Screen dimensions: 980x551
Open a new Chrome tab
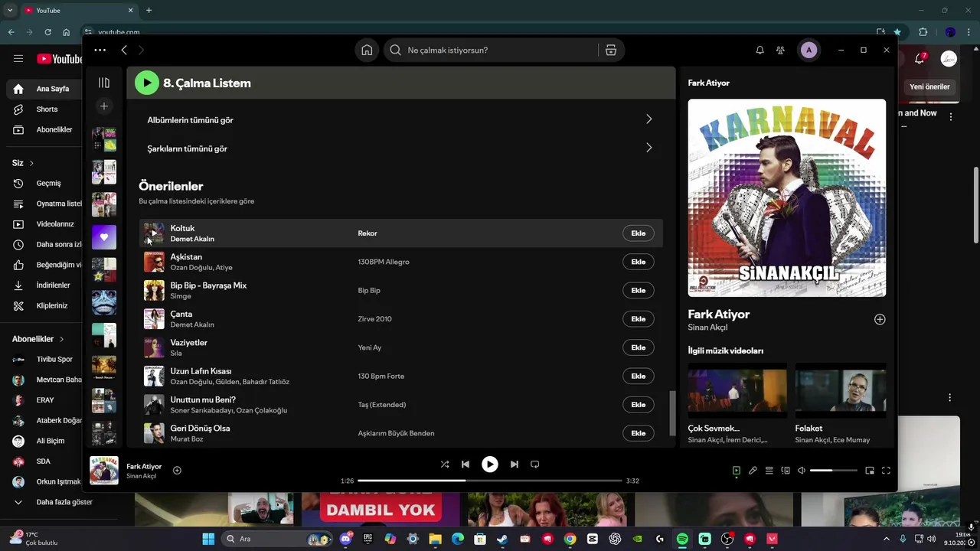click(x=149, y=10)
